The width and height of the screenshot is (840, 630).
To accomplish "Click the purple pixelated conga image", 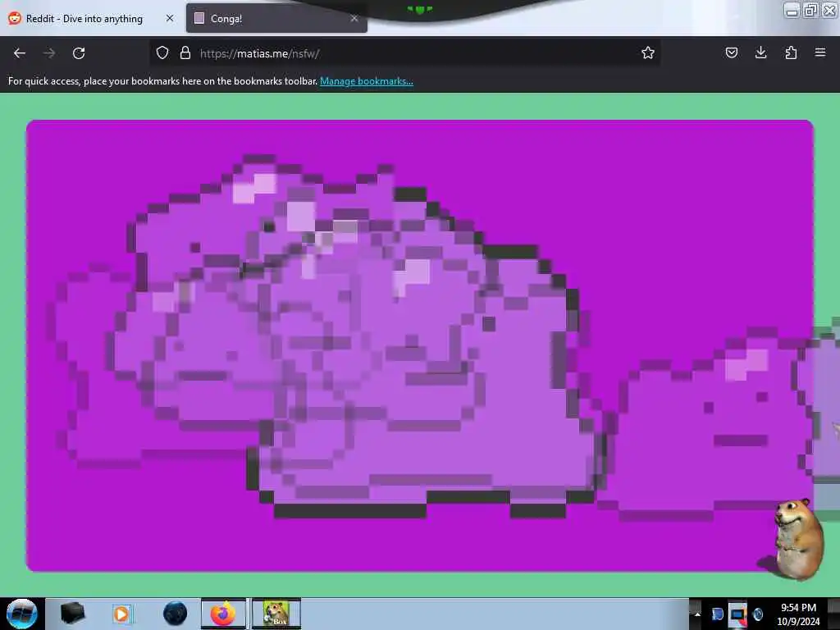I will point(420,345).
